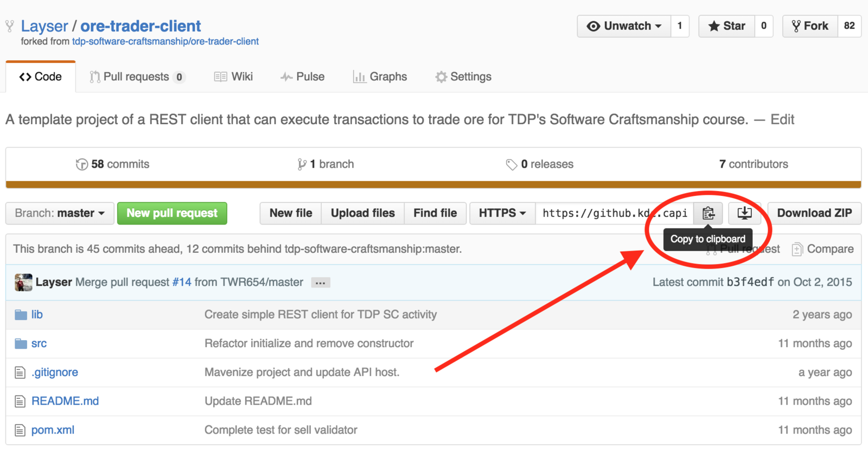The height and width of the screenshot is (453, 868).
Task: Open commit 'Complete test for sell validator'
Action: pyautogui.click(x=281, y=430)
